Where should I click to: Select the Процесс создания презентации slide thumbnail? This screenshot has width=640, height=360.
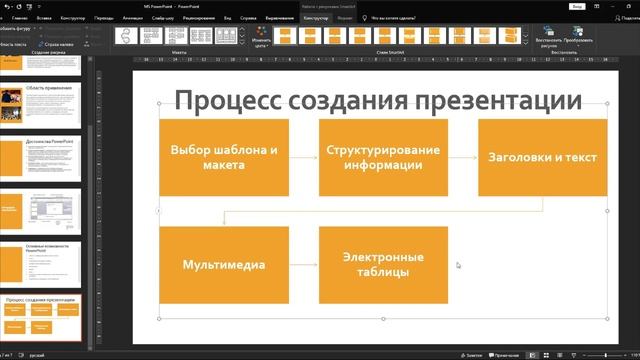coord(40,318)
